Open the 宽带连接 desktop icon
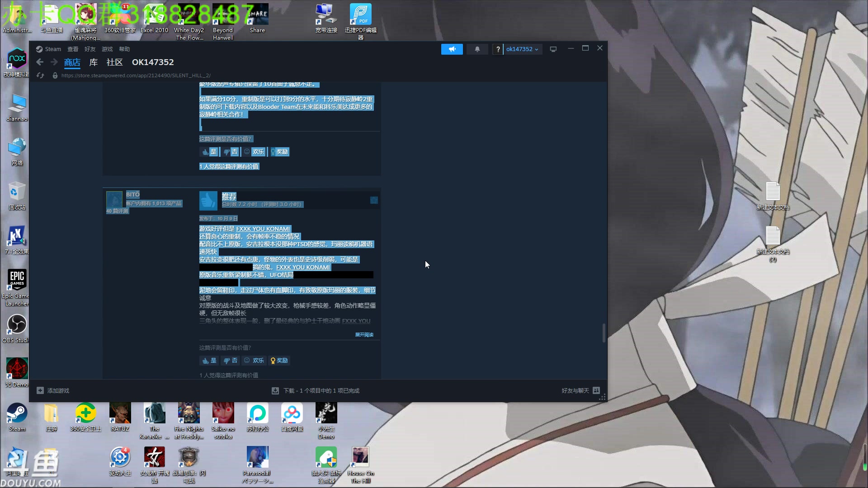 (x=326, y=19)
